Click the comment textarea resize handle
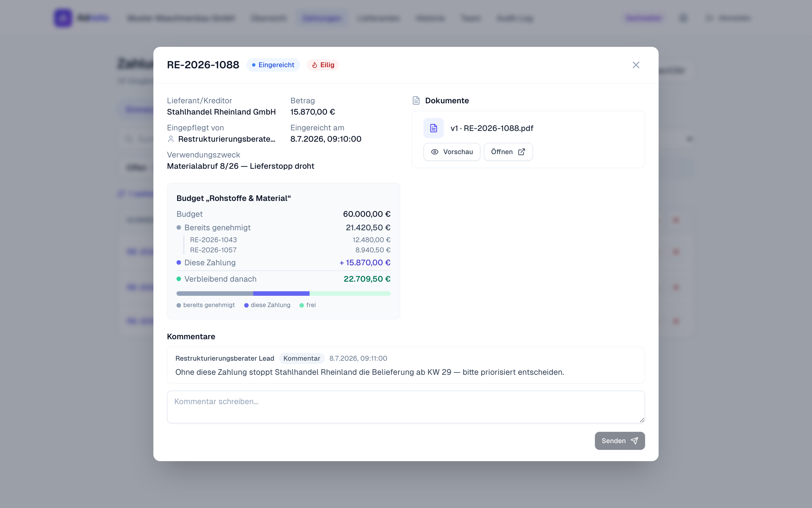Image resolution: width=812 pixels, height=508 pixels. click(641, 420)
